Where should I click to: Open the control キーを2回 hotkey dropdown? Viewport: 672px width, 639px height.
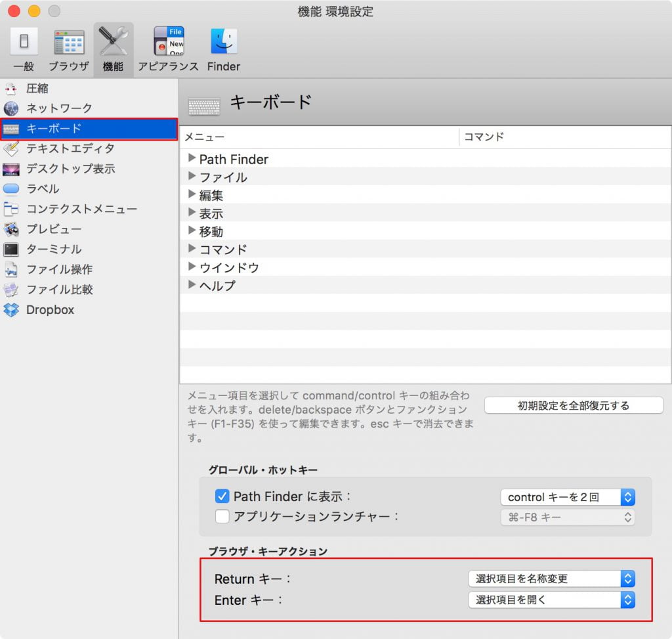click(x=568, y=497)
